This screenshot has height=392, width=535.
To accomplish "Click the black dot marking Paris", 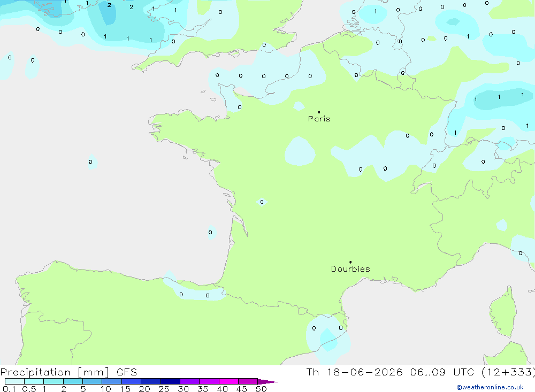I will pos(319,112).
